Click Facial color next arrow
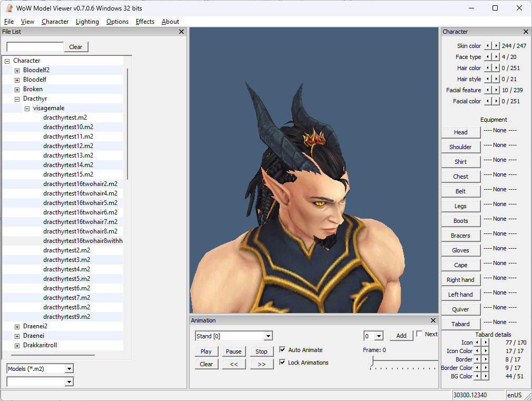Viewport: 532px width, 401px height. (x=496, y=101)
